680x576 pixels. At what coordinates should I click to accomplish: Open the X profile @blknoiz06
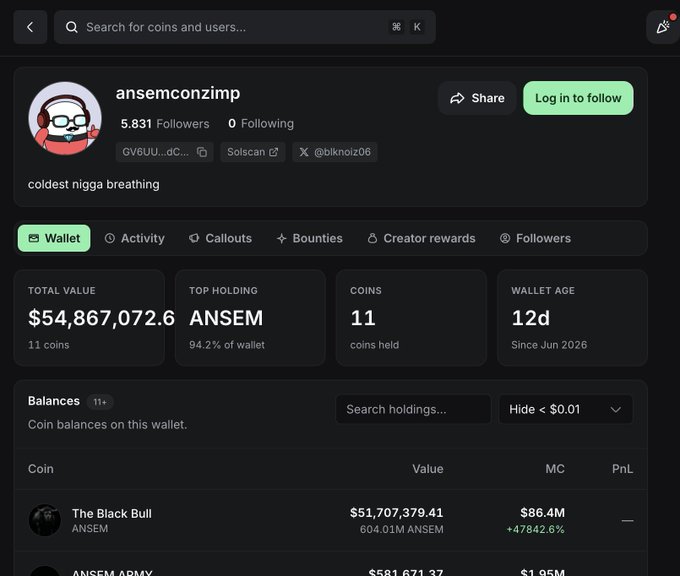(335, 152)
